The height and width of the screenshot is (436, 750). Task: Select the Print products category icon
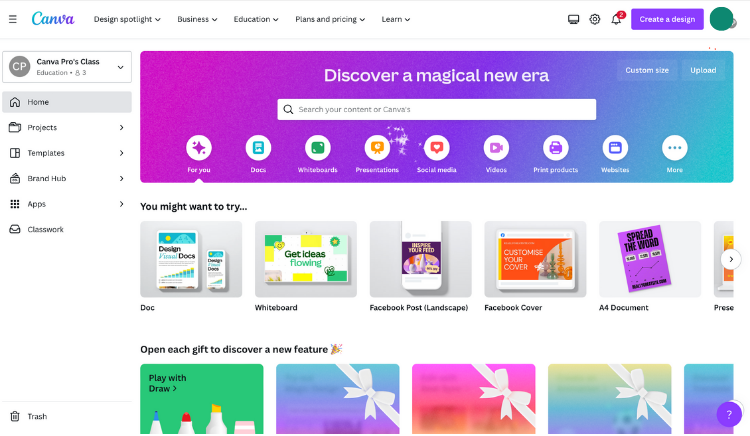(556, 148)
